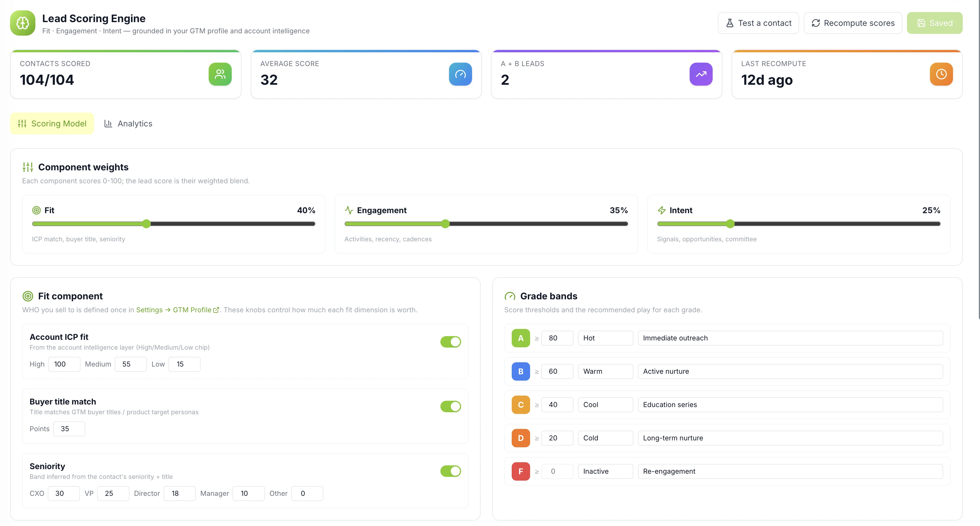Switch off the Seniority toggle
This screenshot has height=526, width=980.
(450, 471)
